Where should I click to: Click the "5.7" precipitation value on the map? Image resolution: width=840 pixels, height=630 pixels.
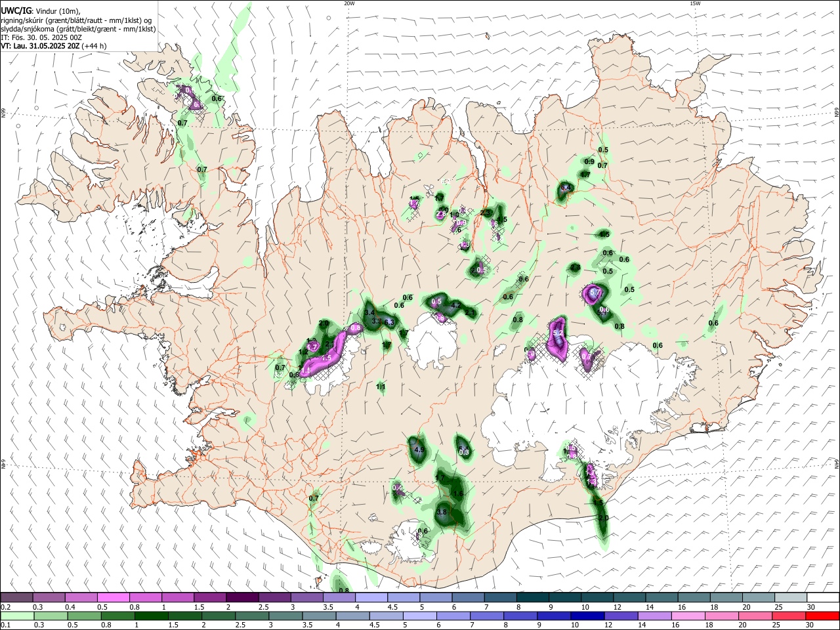[596, 292]
